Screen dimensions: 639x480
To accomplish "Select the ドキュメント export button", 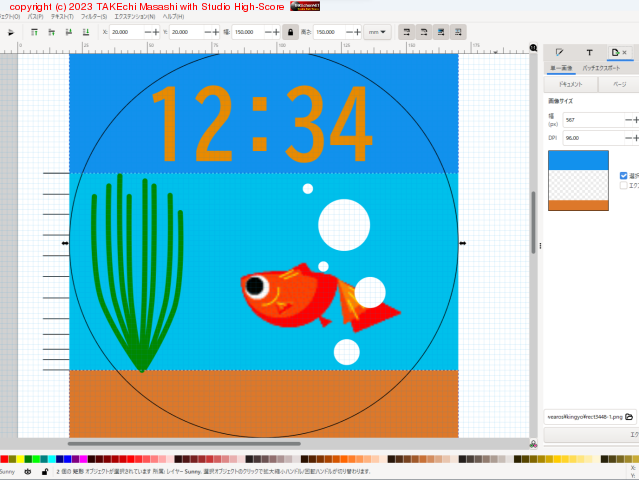I will pyautogui.click(x=556, y=85).
